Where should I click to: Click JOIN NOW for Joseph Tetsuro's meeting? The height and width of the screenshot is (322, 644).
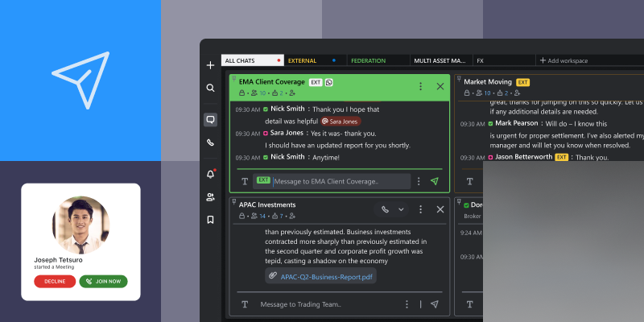click(x=103, y=281)
